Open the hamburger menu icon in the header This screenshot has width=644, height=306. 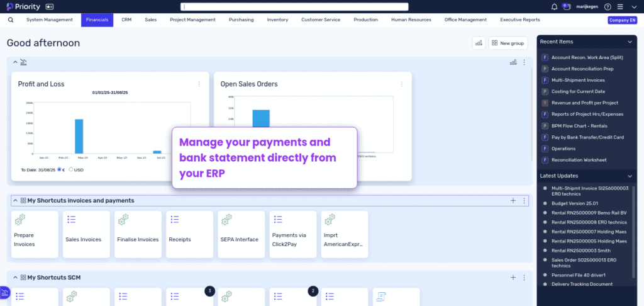(x=620, y=6)
